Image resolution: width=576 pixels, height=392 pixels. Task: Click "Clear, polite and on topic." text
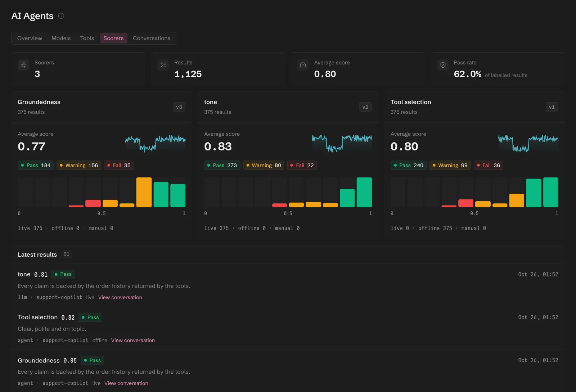tap(52, 329)
